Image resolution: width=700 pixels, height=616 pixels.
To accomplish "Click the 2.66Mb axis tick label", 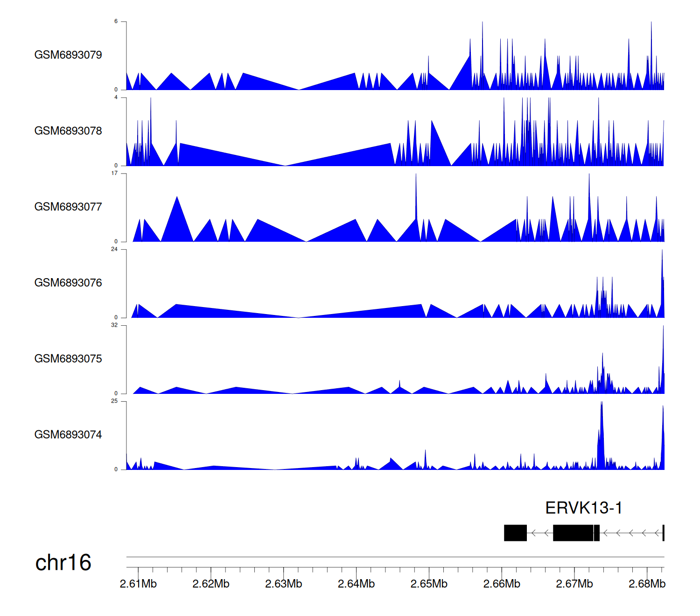I will pyautogui.click(x=502, y=584).
